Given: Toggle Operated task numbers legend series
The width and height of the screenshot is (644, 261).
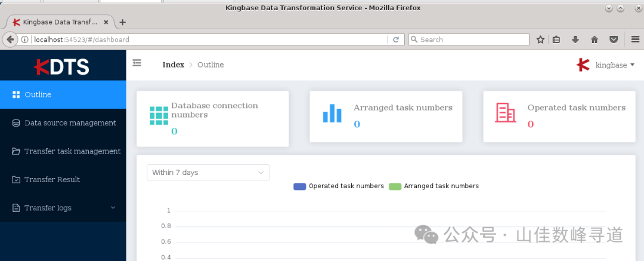Looking at the screenshot, I should coord(338,186).
